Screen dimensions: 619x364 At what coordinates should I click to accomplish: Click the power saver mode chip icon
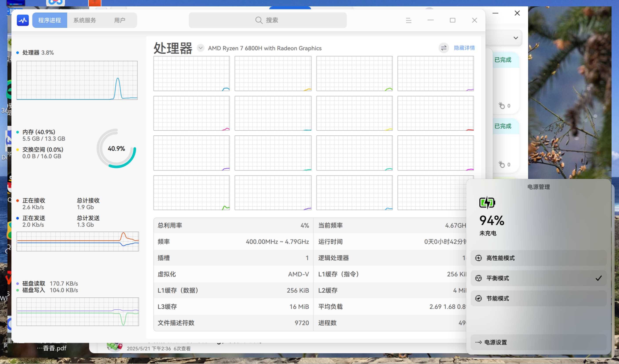point(479,298)
